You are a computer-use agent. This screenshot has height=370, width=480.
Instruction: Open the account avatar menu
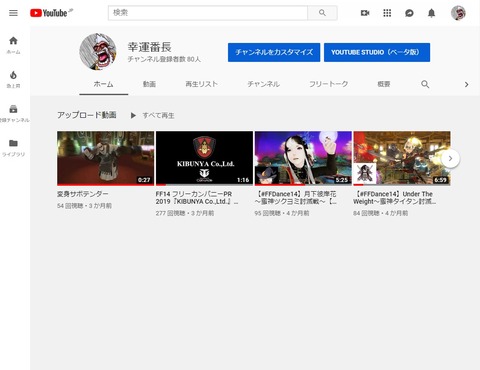pyautogui.click(x=458, y=13)
